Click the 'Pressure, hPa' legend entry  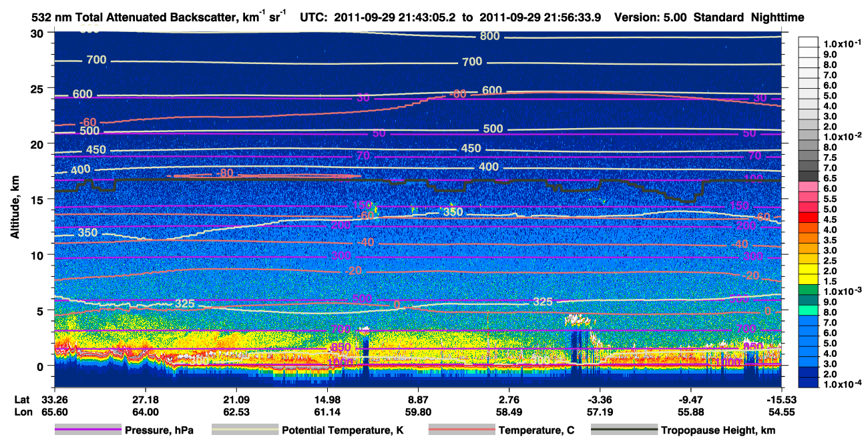pos(160,430)
